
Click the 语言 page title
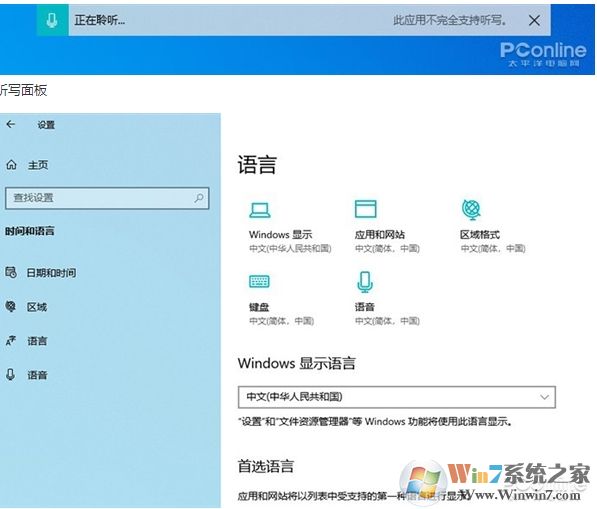coord(257,165)
